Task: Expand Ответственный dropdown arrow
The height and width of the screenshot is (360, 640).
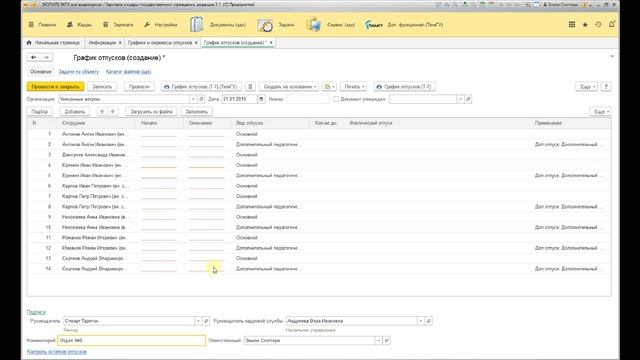Action: pyautogui.click(x=379, y=340)
